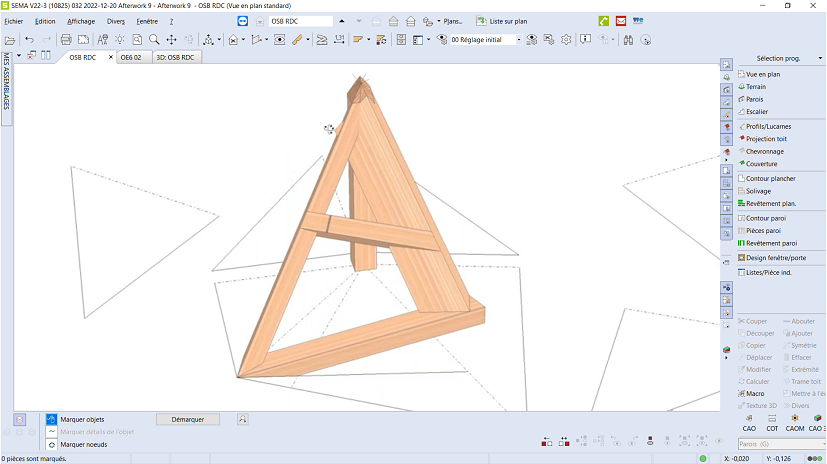Click the red mail envelope icon
The width and height of the screenshot is (827, 464).
pos(621,21)
